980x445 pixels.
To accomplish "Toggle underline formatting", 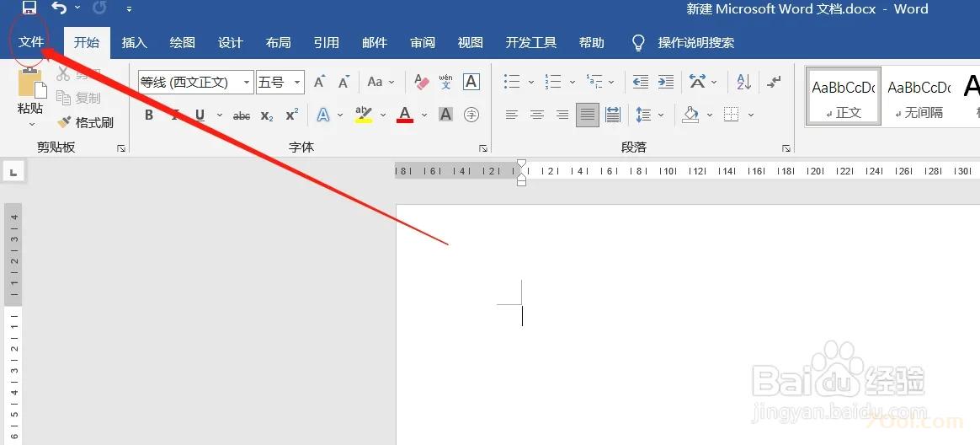I will click(200, 115).
